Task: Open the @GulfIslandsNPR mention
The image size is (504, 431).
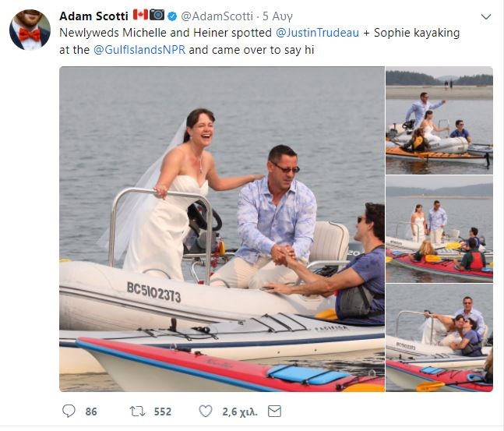Action: coord(140,50)
